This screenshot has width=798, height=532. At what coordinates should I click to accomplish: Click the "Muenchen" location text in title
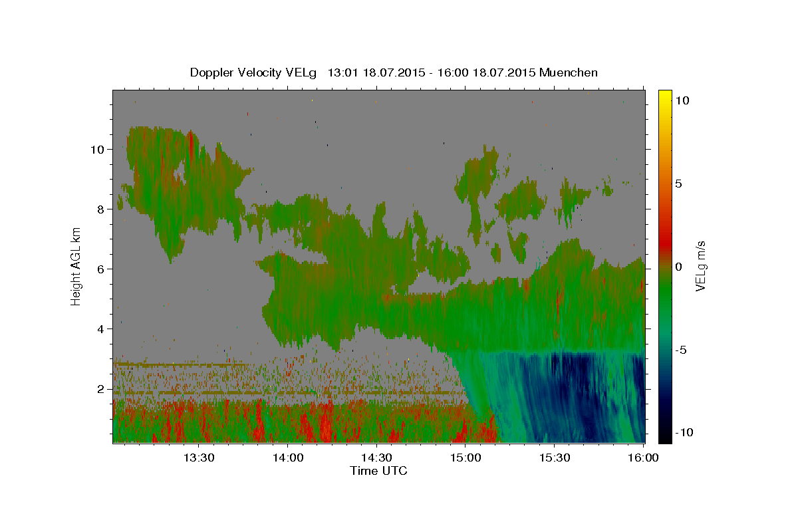click(x=569, y=72)
